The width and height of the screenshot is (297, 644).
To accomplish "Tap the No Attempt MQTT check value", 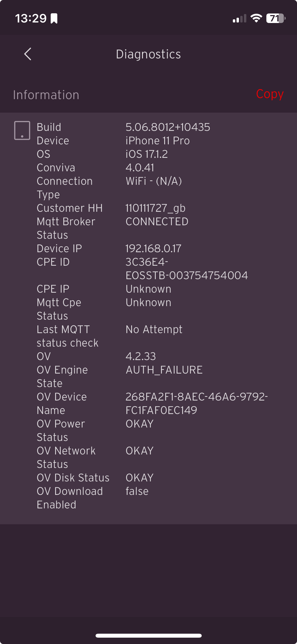I will 154,329.
